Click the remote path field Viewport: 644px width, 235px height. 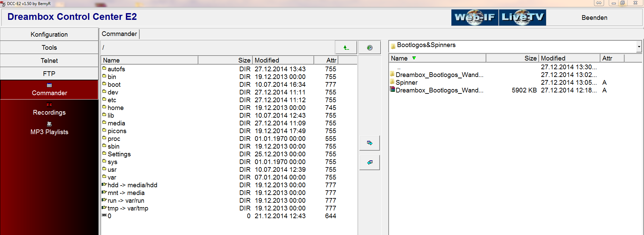coord(217,48)
